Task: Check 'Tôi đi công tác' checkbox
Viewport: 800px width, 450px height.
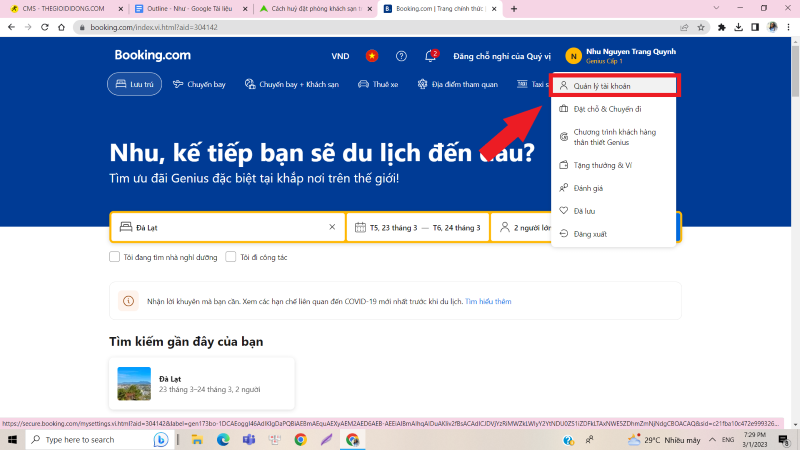Action: click(232, 257)
